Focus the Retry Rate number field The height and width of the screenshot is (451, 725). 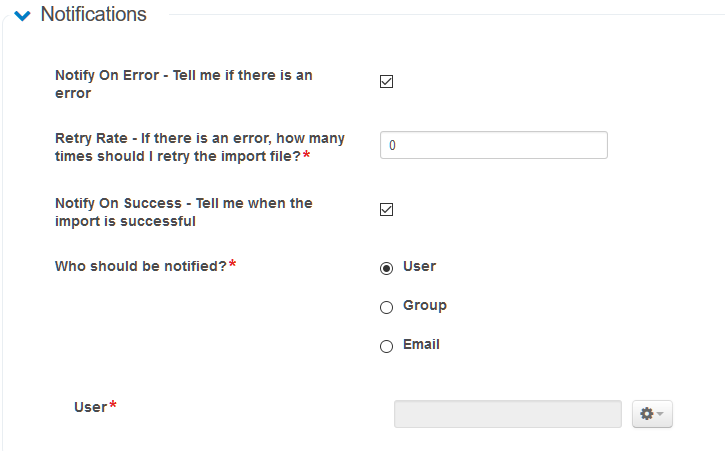493,145
